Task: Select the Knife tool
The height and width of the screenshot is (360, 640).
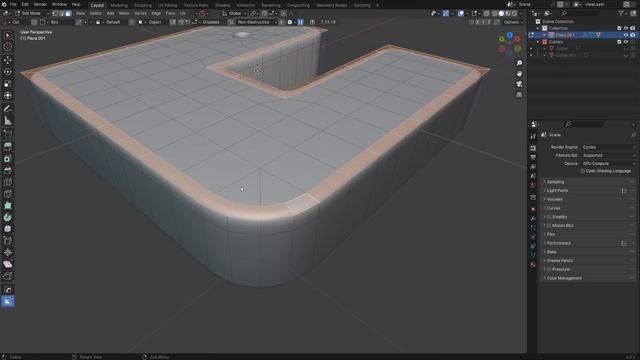Action: [x=8, y=194]
